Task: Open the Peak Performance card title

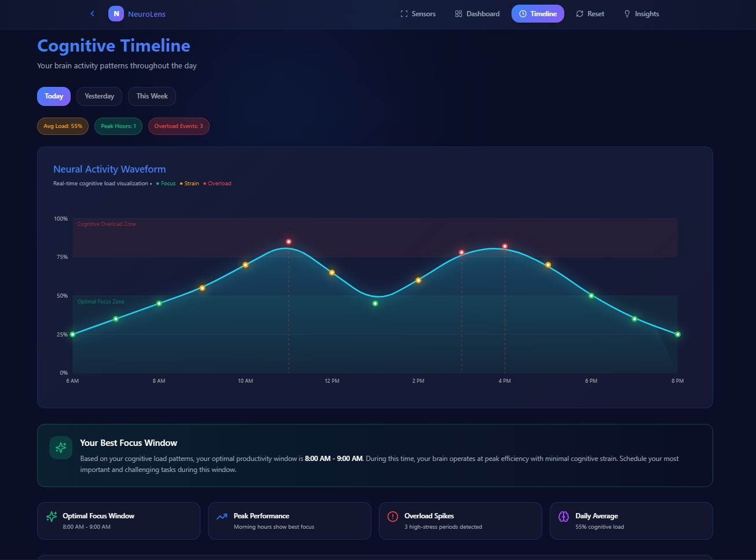Action: (261, 516)
